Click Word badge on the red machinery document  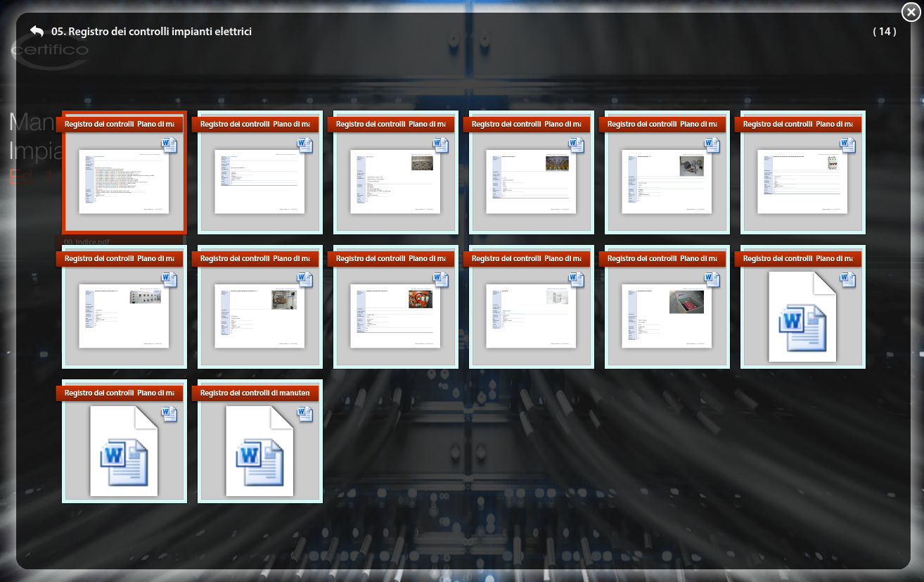[441, 279]
